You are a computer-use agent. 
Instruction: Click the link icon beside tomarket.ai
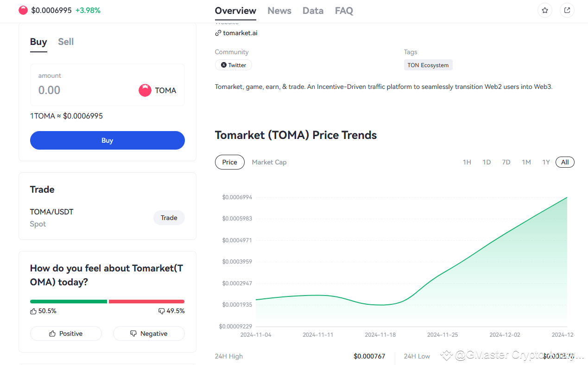point(218,33)
